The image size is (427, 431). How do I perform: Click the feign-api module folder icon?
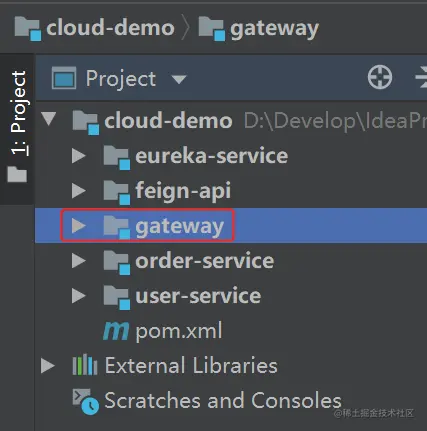tap(116, 192)
